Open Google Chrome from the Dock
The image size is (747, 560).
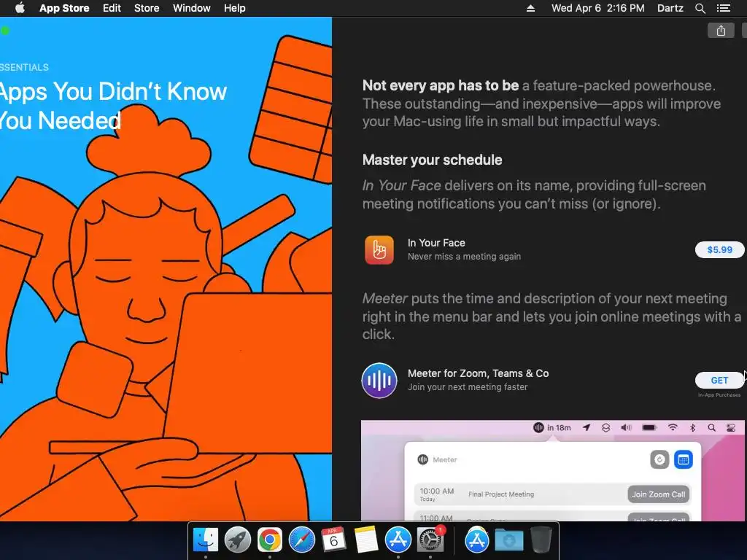click(270, 540)
